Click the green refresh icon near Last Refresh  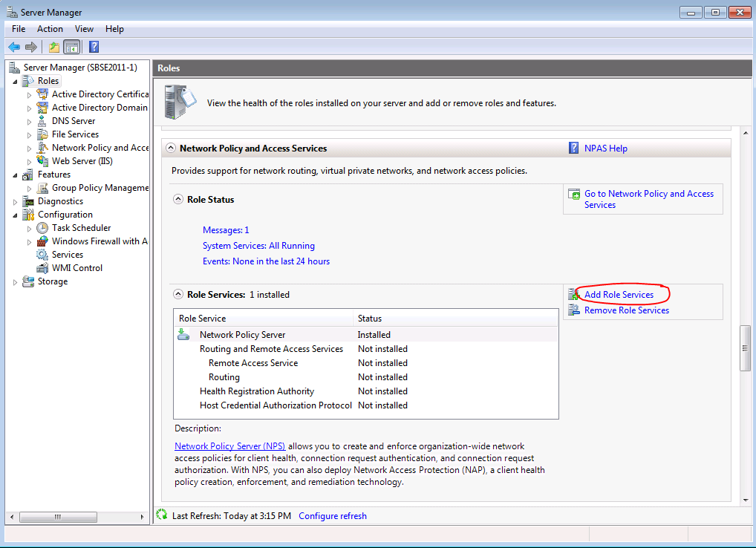tap(162, 515)
